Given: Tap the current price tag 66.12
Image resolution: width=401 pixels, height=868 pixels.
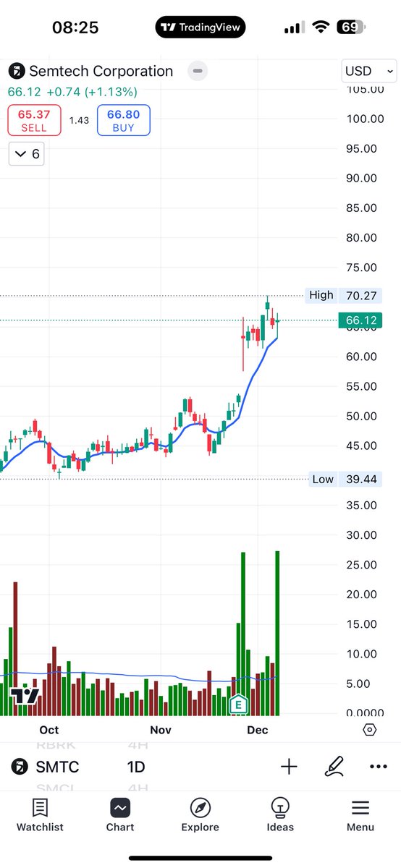Looking at the screenshot, I should point(362,320).
